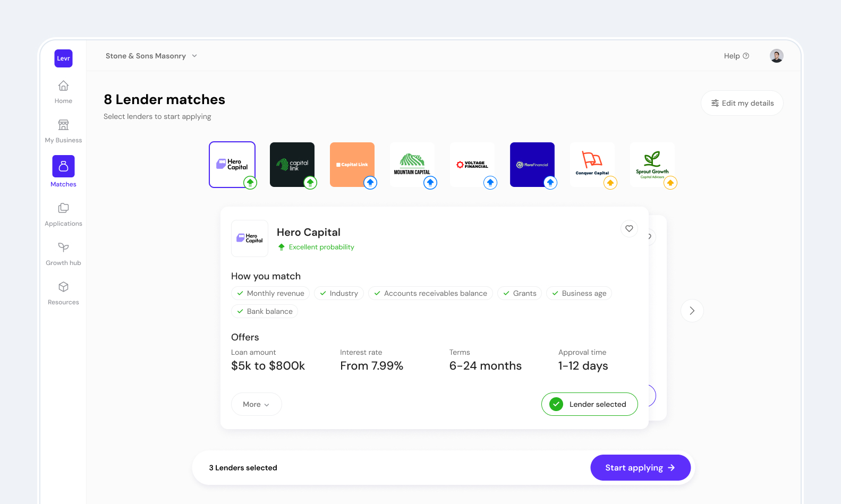
Task: Select Voltage Financial lender thumbnail
Action: coord(472,165)
